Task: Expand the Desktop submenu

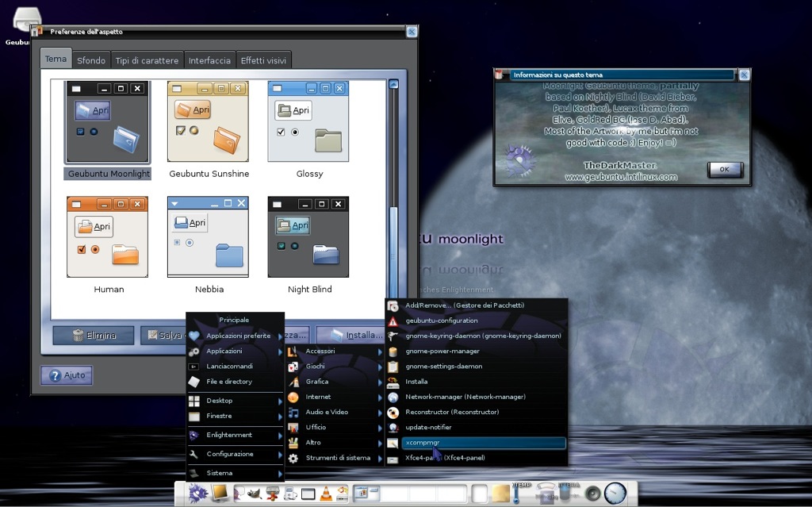Action: [235, 401]
